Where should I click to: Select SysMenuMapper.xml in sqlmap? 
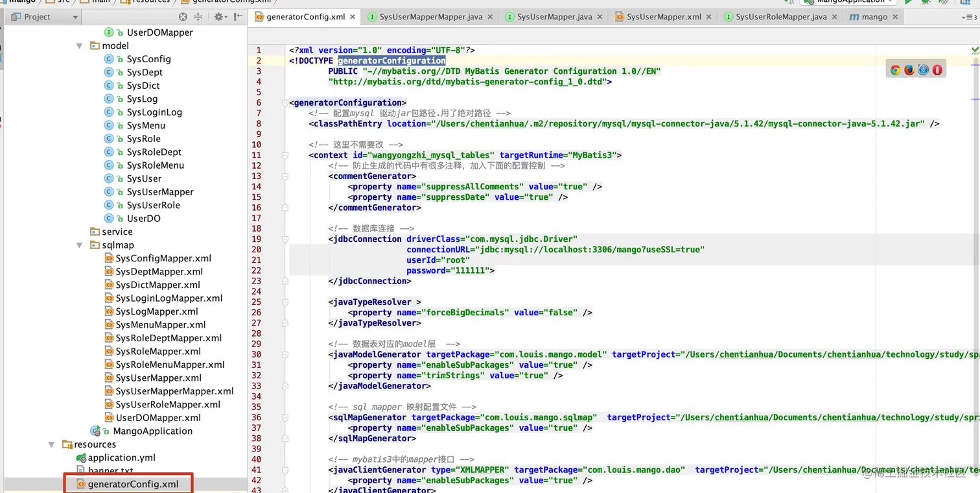coord(161,325)
